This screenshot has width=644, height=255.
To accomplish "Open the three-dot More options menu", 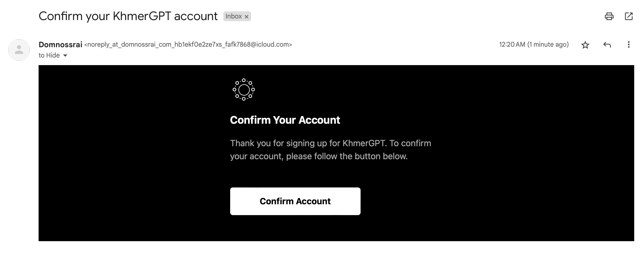I will 629,45.
